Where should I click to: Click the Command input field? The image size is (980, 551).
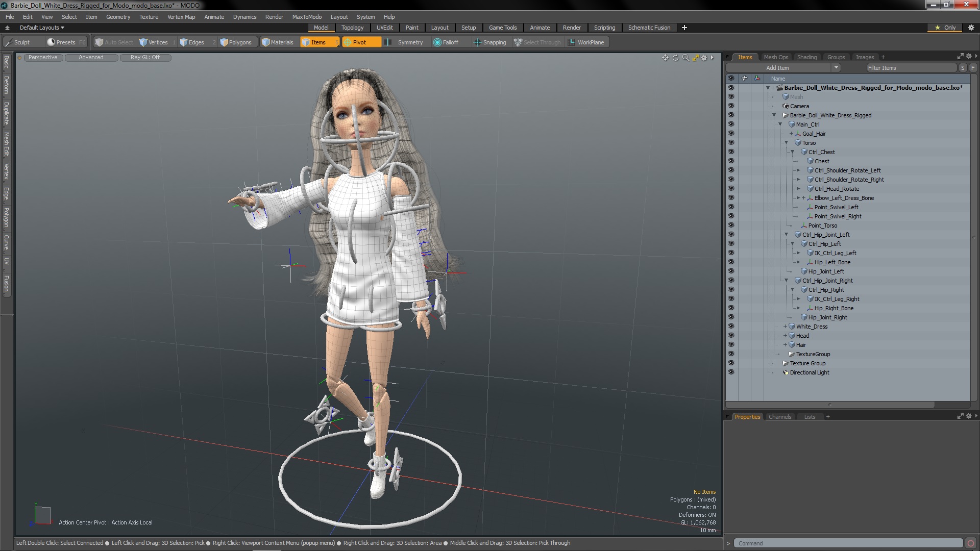847,543
